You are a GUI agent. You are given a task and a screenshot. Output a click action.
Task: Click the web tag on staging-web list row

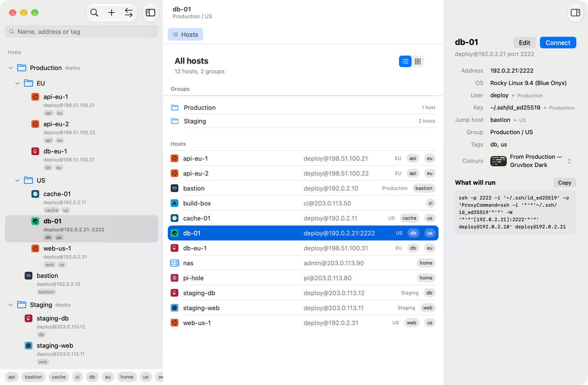point(428,308)
